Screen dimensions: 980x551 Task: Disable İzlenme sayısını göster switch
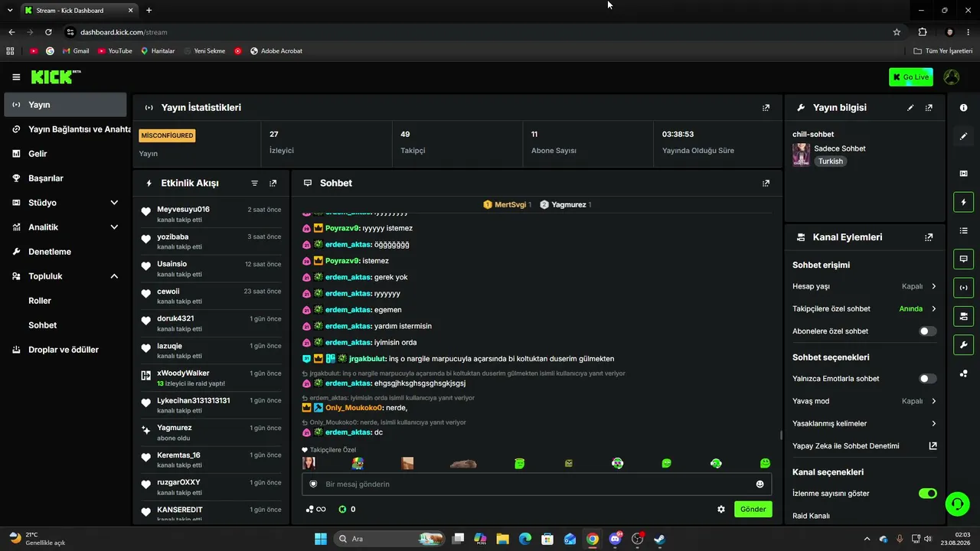927,494
